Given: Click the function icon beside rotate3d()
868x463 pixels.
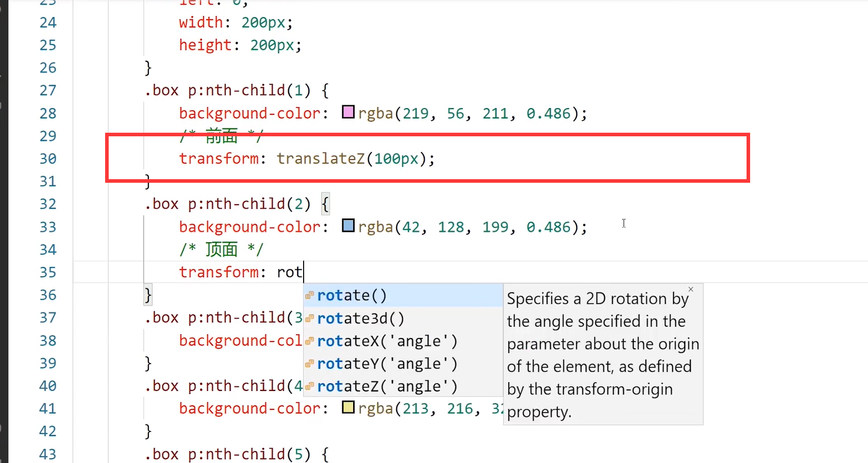Looking at the screenshot, I should tap(309, 319).
